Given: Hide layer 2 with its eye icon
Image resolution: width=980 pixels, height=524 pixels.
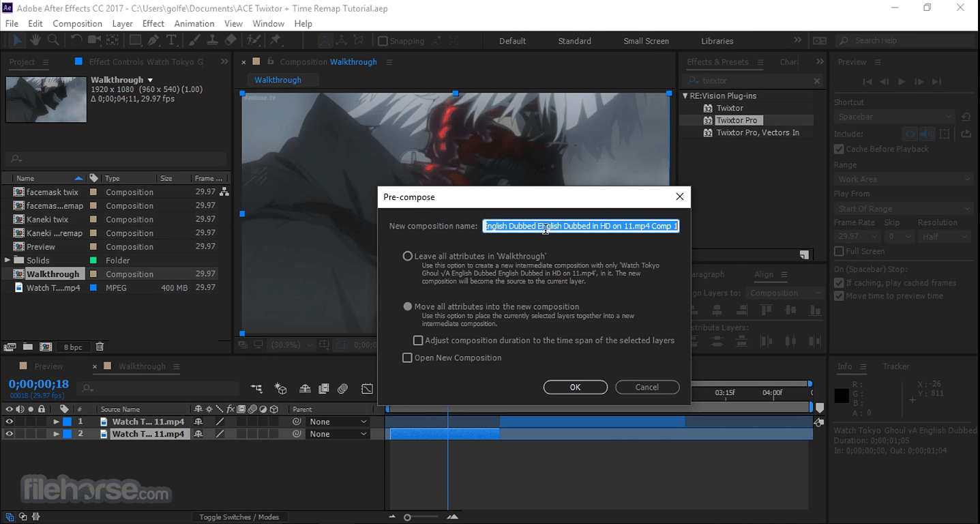Looking at the screenshot, I should point(9,434).
